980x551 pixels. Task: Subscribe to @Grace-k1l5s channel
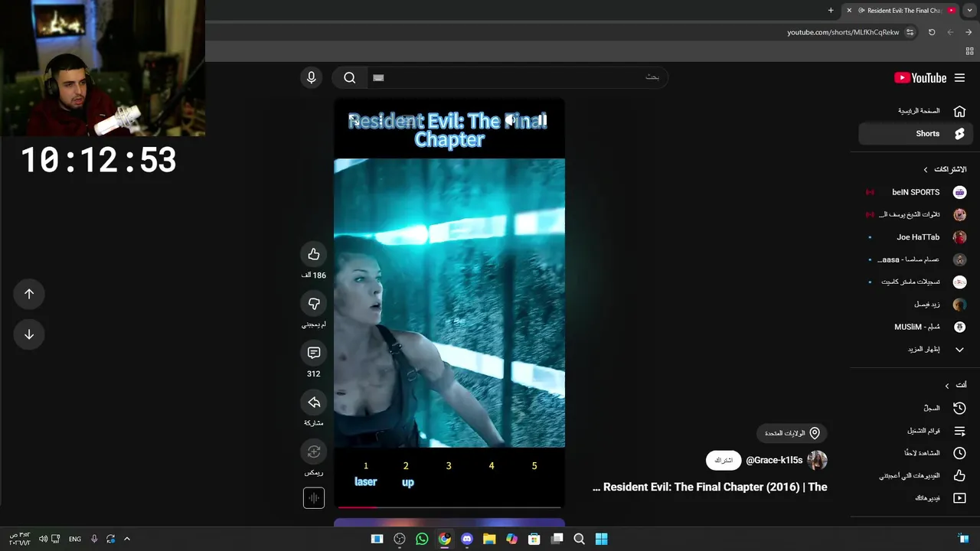pyautogui.click(x=724, y=461)
